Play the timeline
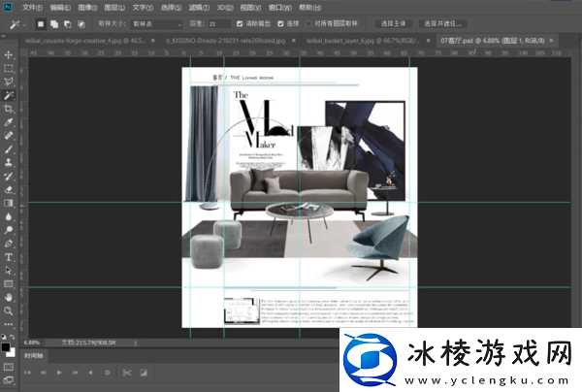Viewport: 582px width, 392px height. tap(59, 373)
